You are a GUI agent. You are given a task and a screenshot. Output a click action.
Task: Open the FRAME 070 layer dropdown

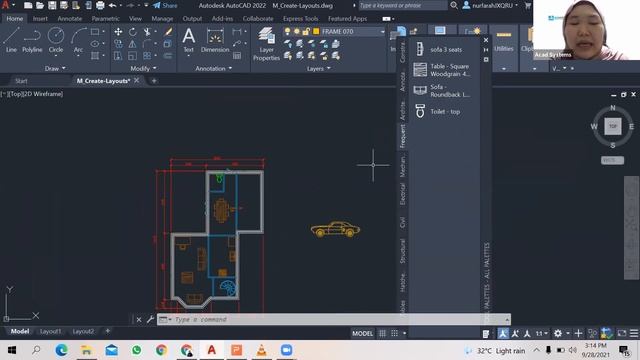pos(382,31)
